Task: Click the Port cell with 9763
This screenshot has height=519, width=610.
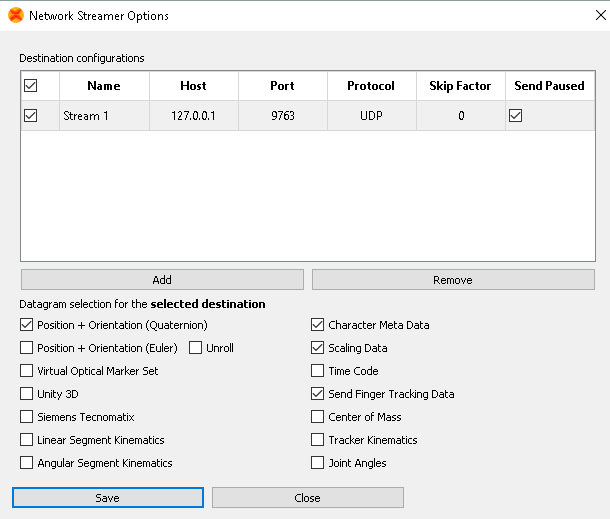Action: point(282,116)
